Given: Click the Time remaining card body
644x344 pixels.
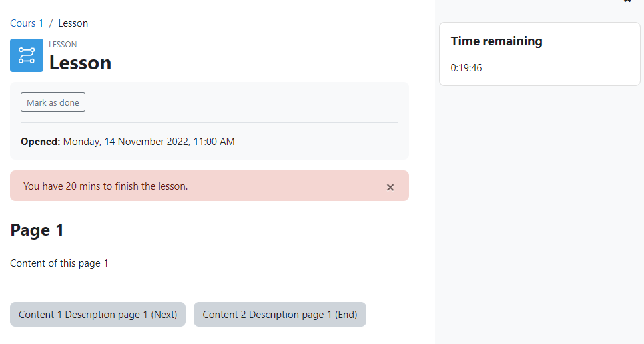Looking at the screenshot, I should coord(539,54).
